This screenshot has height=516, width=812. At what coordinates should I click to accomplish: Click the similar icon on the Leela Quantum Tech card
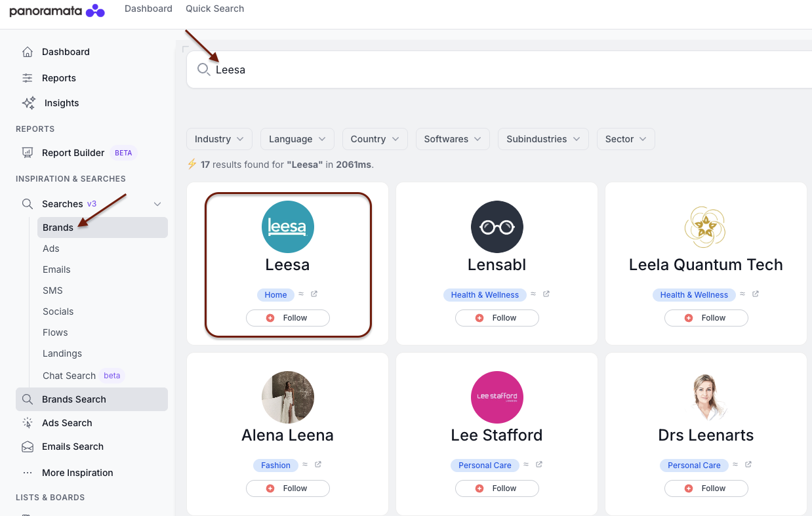(x=742, y=294)
